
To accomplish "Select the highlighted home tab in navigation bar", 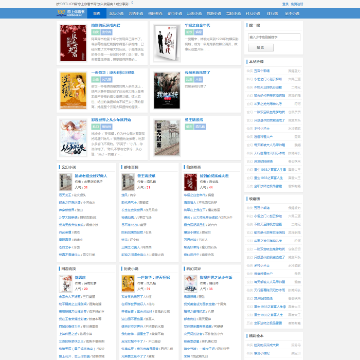I will tap(97, 14).
